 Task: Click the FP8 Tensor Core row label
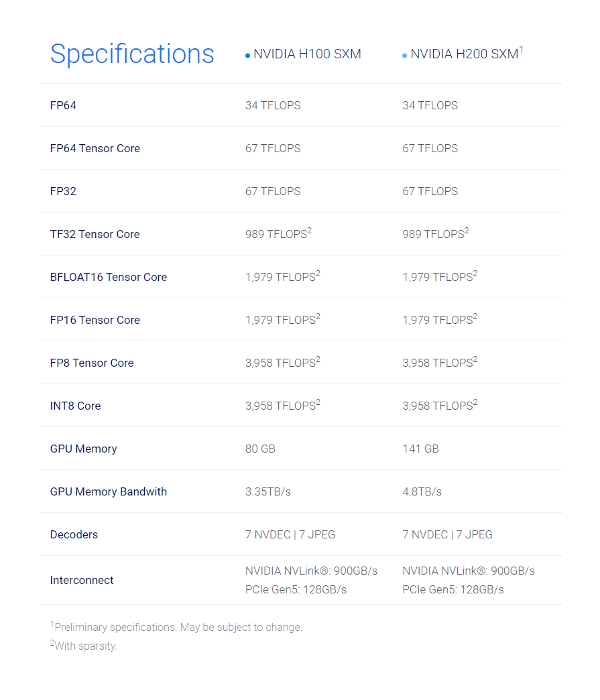coord(92,363)
